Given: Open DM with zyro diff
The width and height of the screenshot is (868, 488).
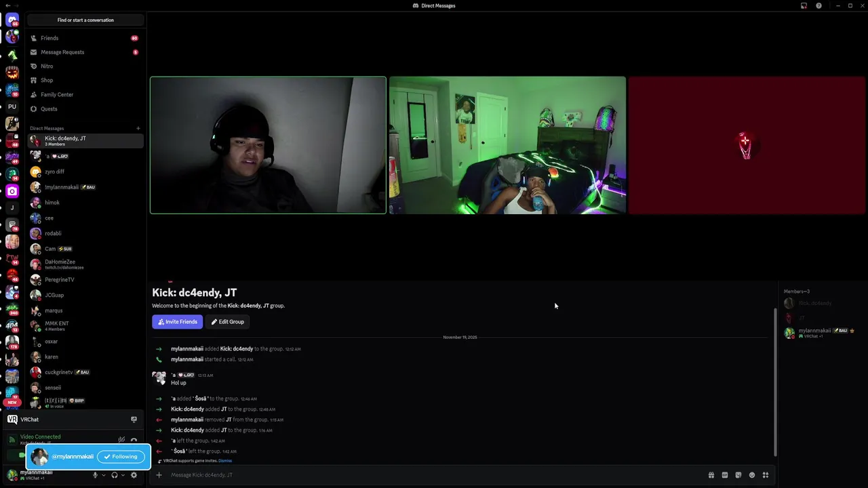Looking at the screenshot, I should click(x=85, y=171).
